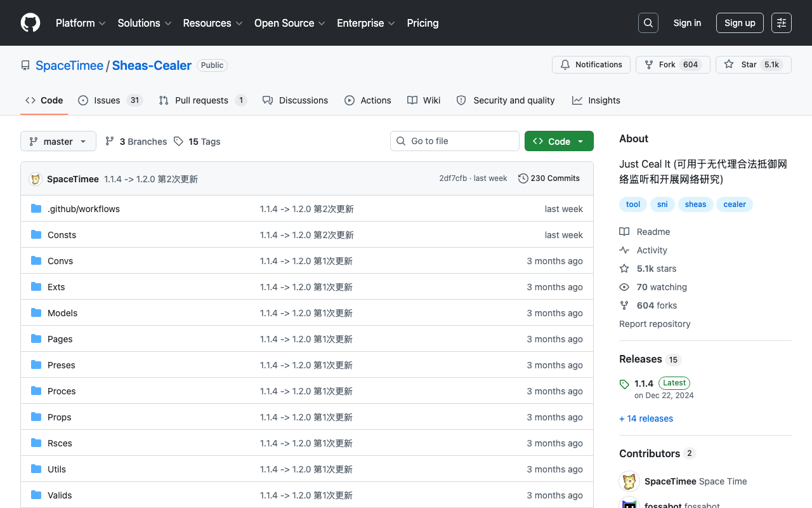Viewport: 812px width, 508px height.
Task: Select the cealer topic tag
Action: point(735,204)
